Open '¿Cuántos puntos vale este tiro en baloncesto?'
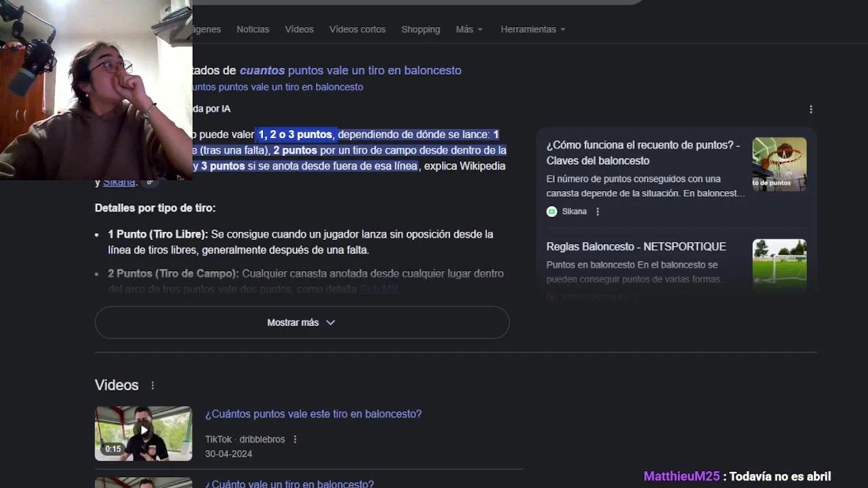Image resolution: width=868 pixels, height=488 pixels. [x=313, y=414]
